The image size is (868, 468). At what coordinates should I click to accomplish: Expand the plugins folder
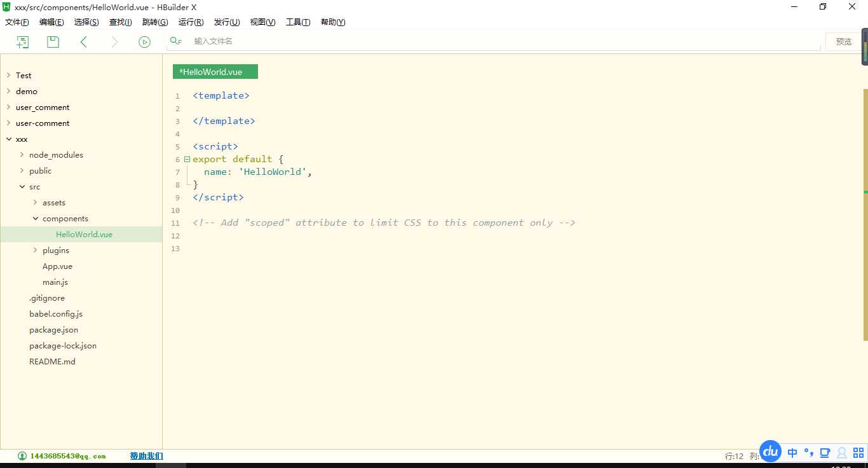click(x=35, y=250)
